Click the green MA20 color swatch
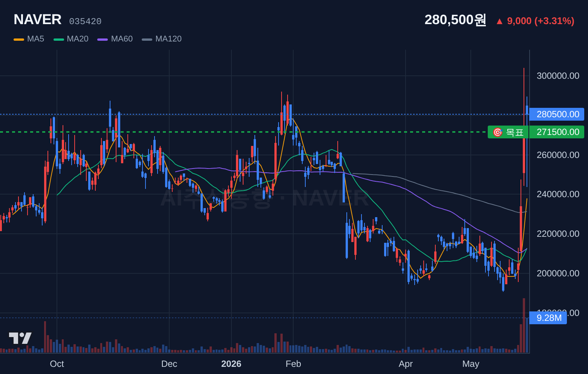Screen dimensions: 588x374 [x=59, y=39]
